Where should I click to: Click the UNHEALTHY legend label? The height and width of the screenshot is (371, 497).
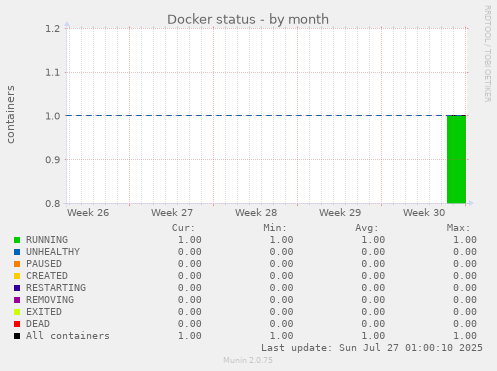[x=53, y=252]
